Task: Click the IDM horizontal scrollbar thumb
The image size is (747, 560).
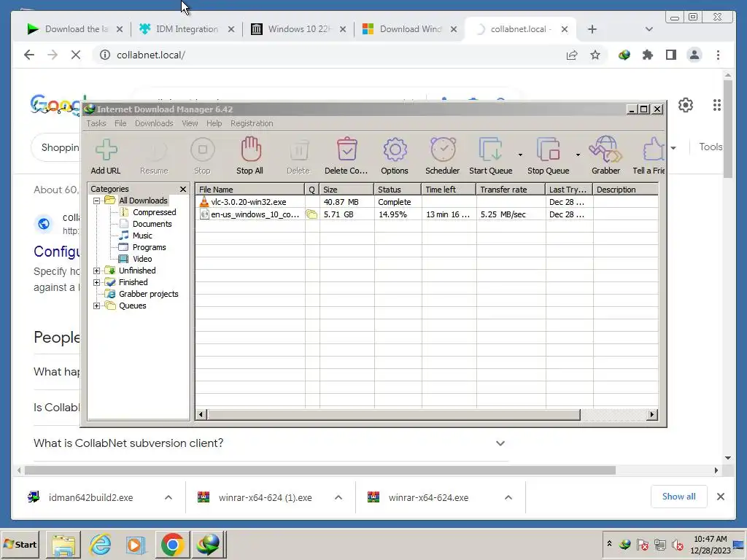Action: click(393, 415)
